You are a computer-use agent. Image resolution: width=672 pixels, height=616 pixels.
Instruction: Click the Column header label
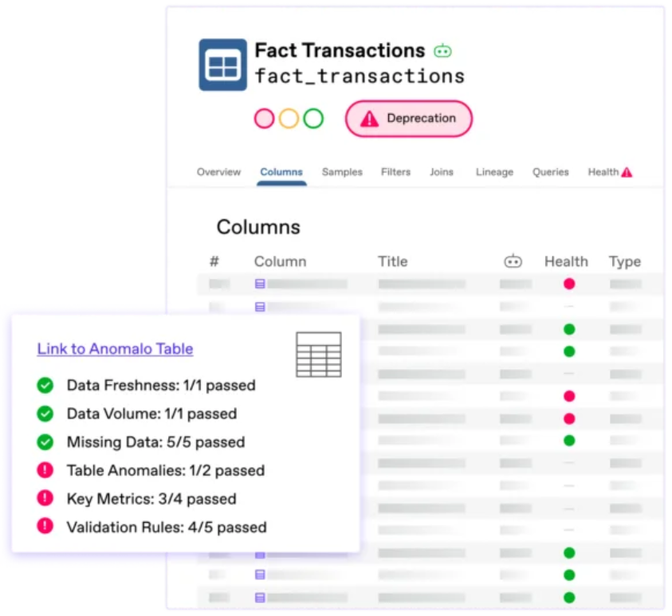point(281,261)
